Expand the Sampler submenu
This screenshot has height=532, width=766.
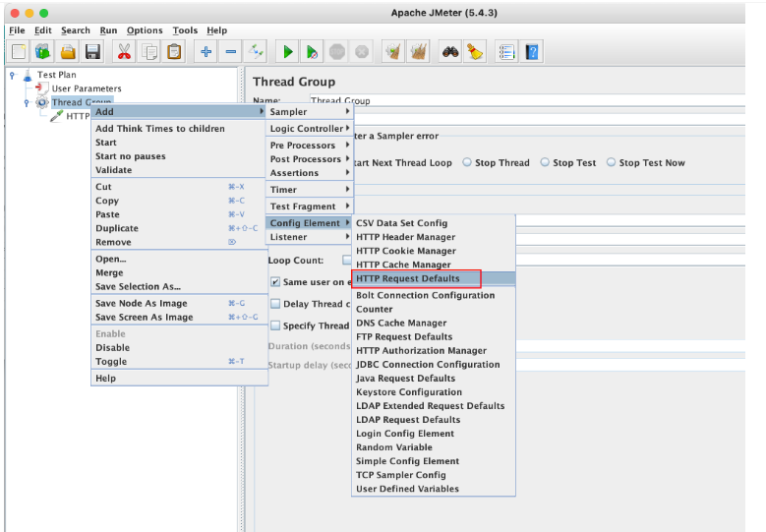tap(309, 112)
